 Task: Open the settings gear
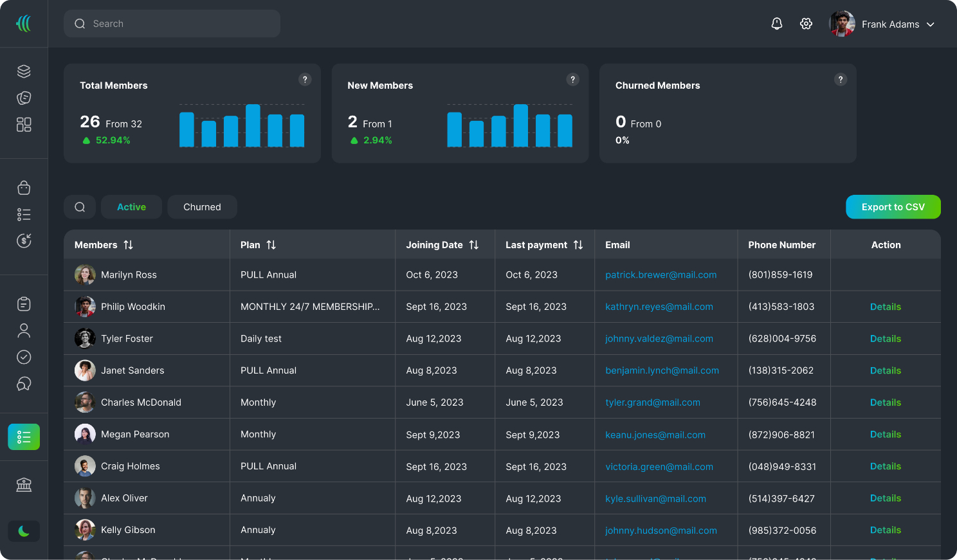[x=806, y=23]
